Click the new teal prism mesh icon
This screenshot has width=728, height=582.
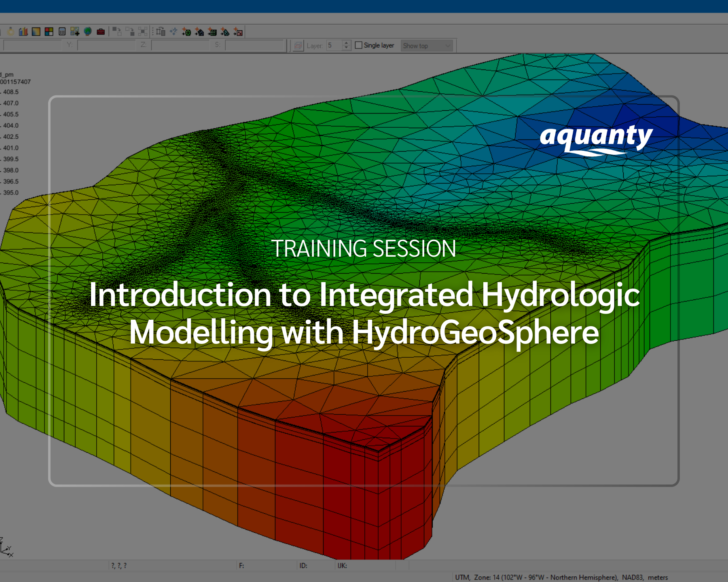pyautogui.click(x=225, y=32)
